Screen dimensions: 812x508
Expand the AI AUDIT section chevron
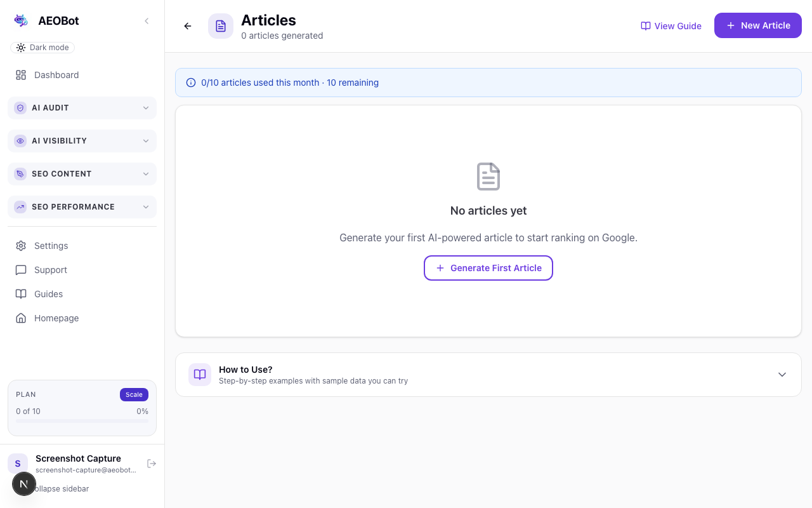pos(146,108)
